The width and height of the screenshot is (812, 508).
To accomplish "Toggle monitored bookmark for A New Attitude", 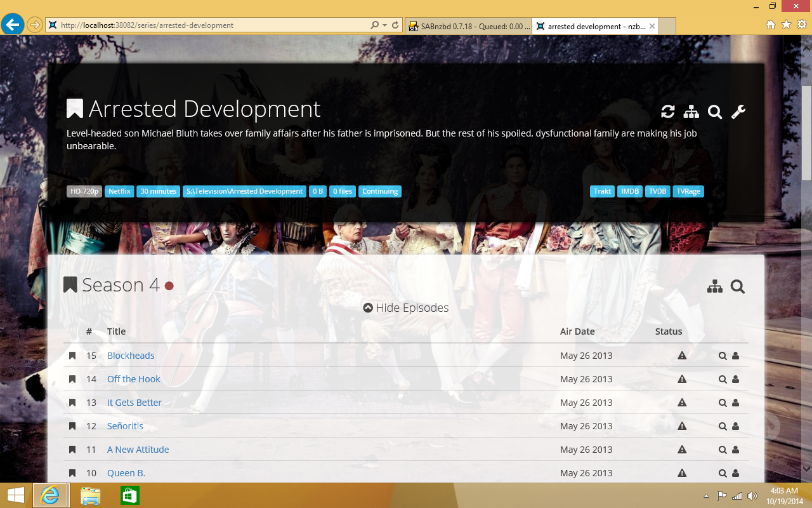I will pyautogui.click(x=72, y=450).
